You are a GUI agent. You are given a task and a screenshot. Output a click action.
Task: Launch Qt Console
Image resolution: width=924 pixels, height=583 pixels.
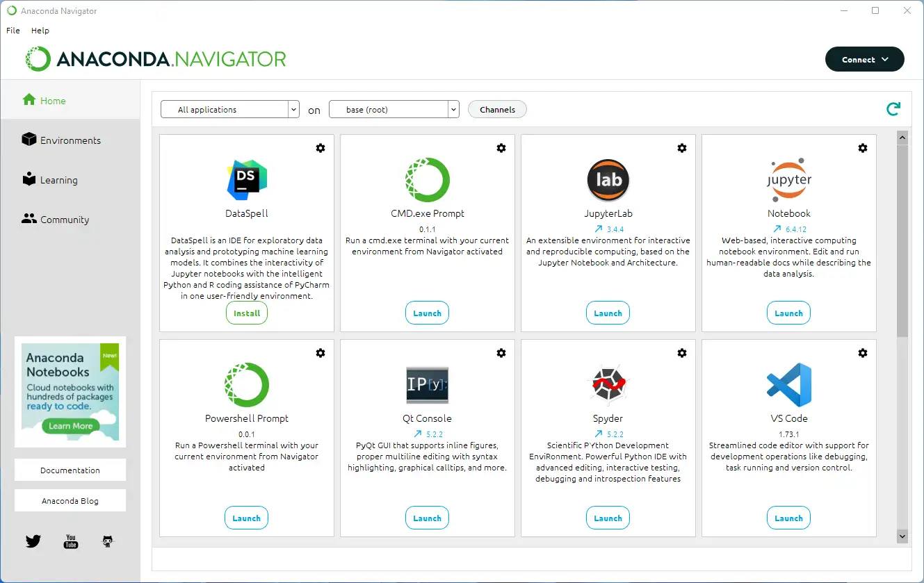[428, 518]
